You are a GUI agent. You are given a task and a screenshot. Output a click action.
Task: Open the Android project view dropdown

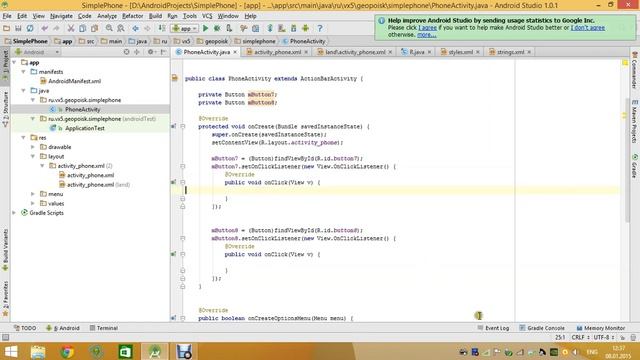[x=37, y=52]
